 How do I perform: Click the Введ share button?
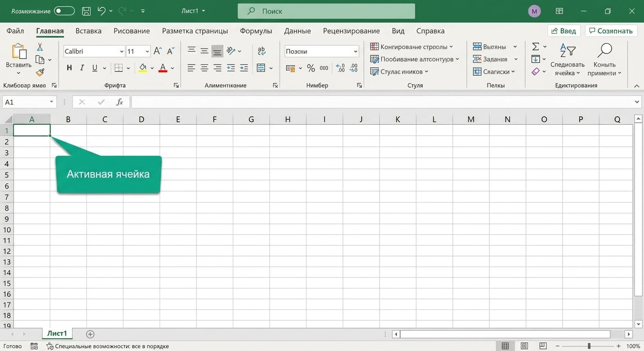(x=564, y=31)
